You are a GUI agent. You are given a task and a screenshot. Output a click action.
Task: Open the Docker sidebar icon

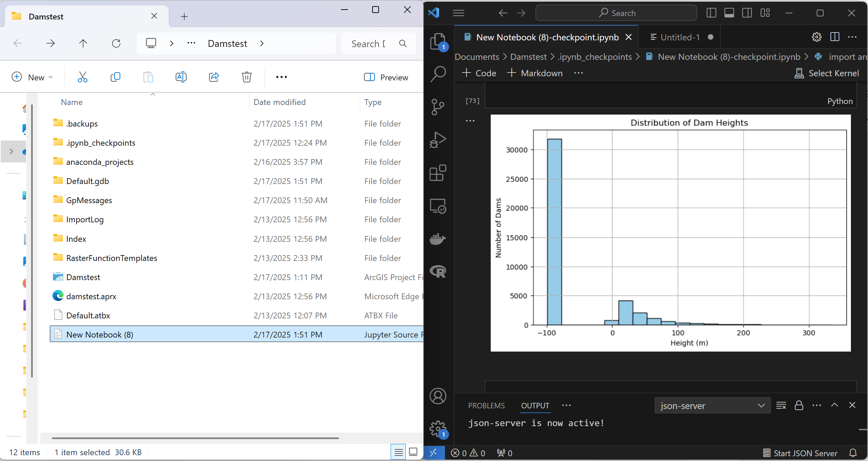pyautogui.click(x=438, y=239)
